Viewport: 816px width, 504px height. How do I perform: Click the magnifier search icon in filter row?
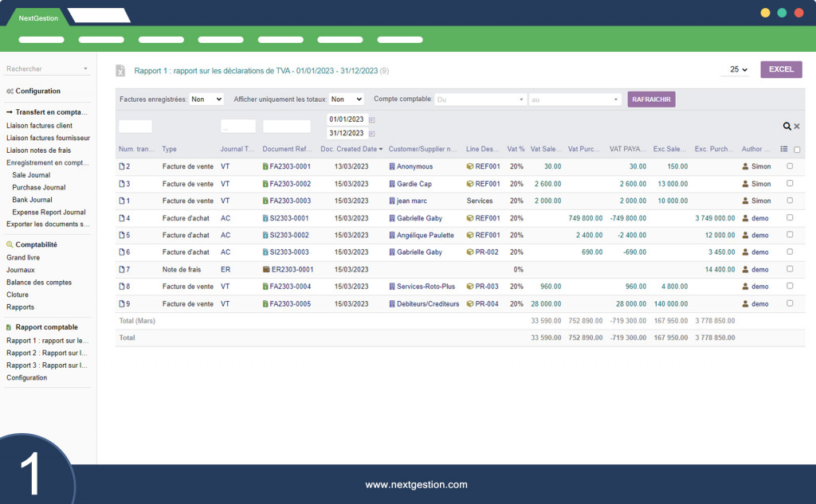[x=787, y=127]
